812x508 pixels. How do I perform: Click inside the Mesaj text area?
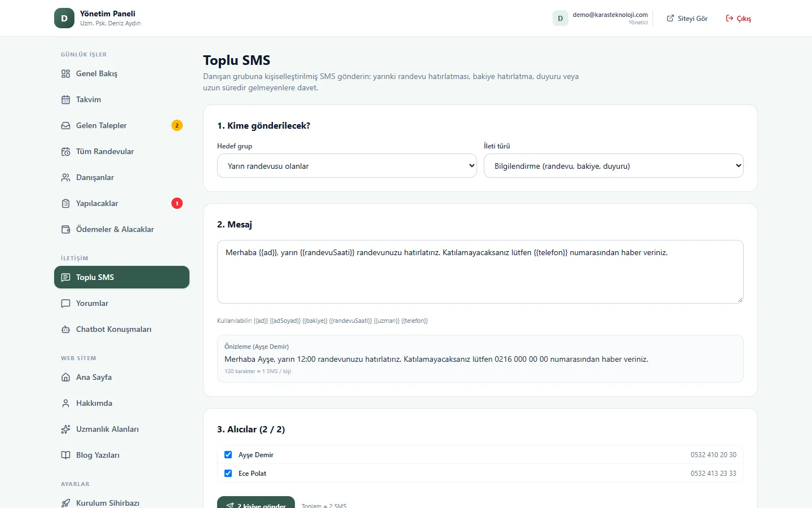480,272
